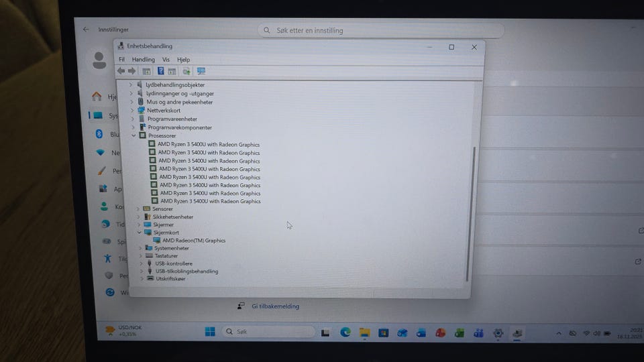Select the apps icon in Settings sidebar

coord(103,189)
